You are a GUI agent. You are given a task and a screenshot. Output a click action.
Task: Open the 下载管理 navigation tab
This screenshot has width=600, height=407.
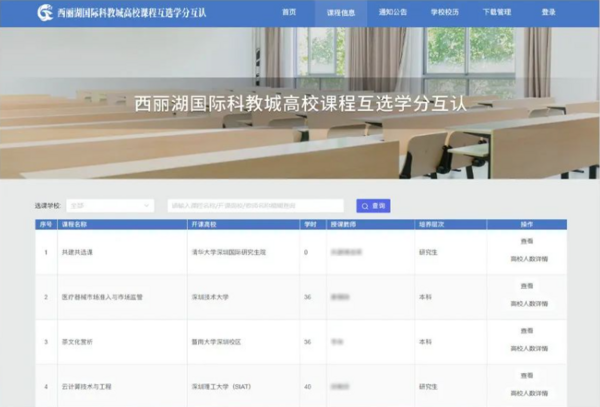click(x=497, y=12)
